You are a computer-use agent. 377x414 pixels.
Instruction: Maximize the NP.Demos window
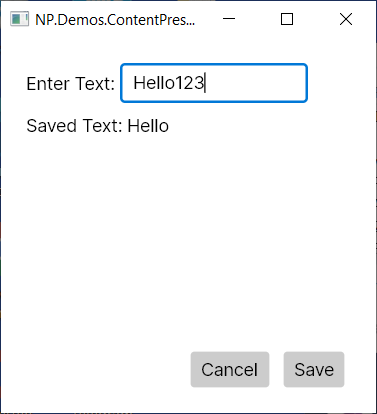287,19
